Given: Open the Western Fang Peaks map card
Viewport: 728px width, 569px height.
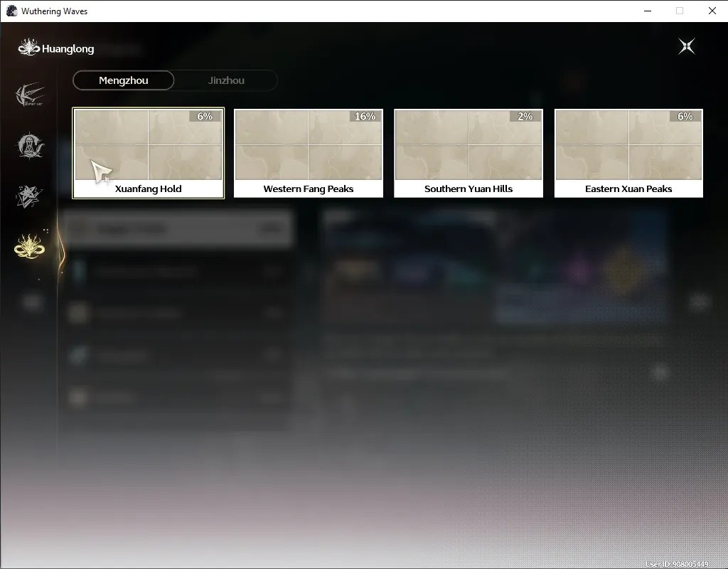Looking at the screenshot, I should click(309, 154).
